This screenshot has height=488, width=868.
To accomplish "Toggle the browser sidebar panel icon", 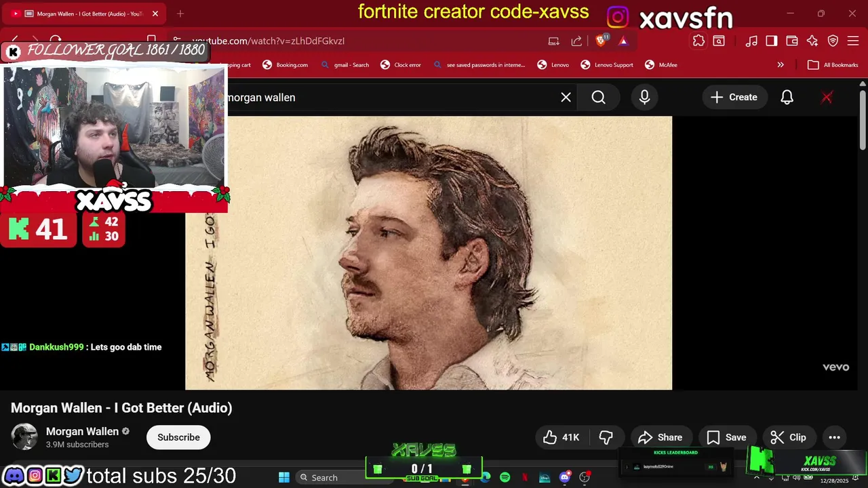I will [x=772, y=41].
